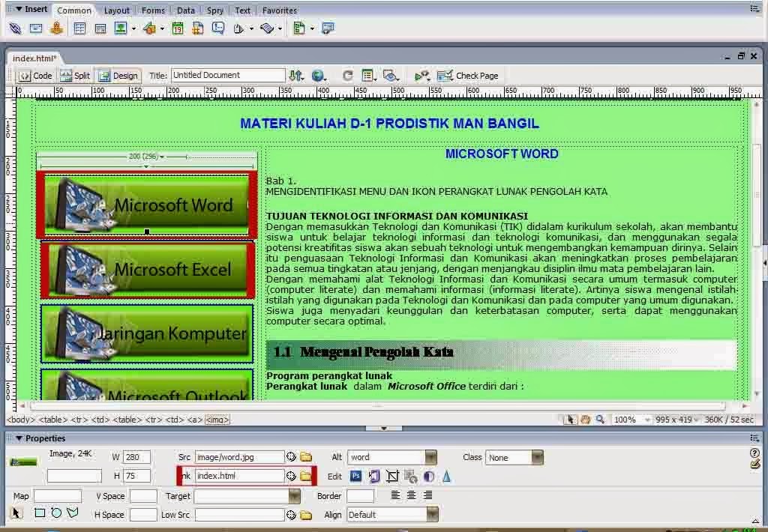Screen dimensions: 768x532
Task: Select the Rectangular Hotspot tool
Action: [40, 513]
